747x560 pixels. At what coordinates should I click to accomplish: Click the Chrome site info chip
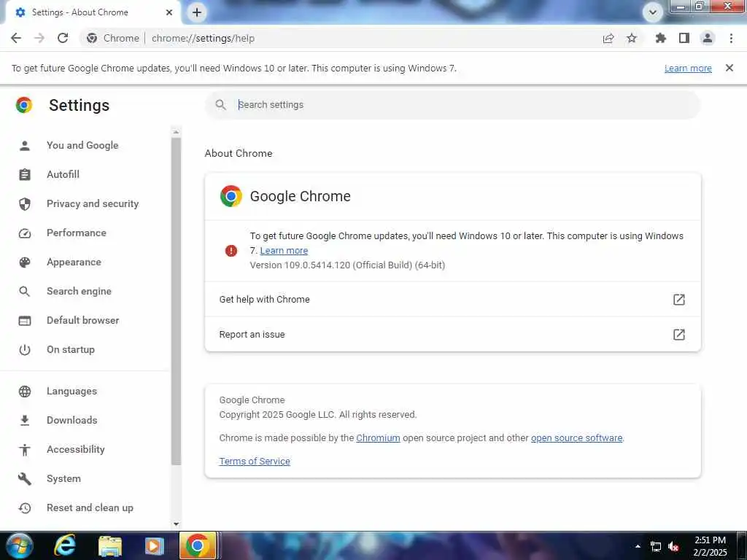coord(113,38)
